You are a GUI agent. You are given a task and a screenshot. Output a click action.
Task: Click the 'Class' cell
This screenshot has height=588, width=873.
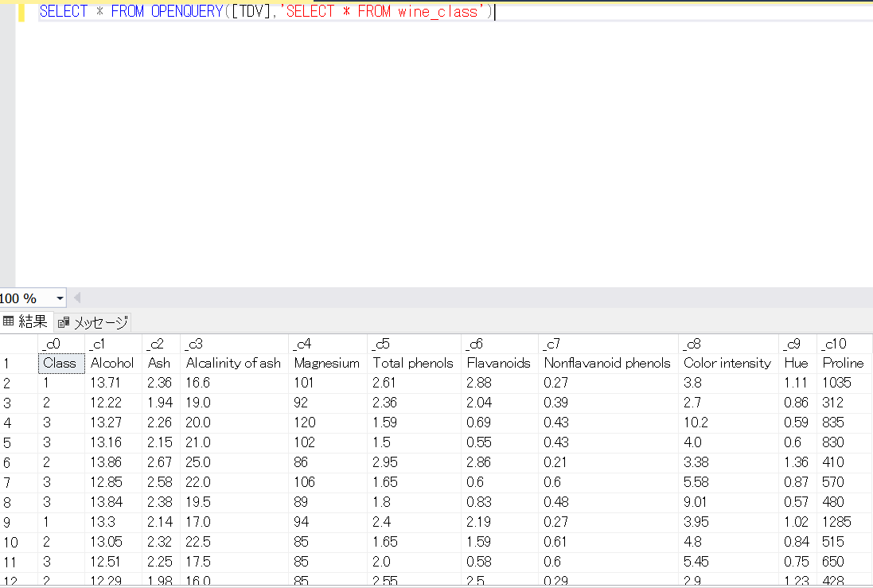point(61,363)
